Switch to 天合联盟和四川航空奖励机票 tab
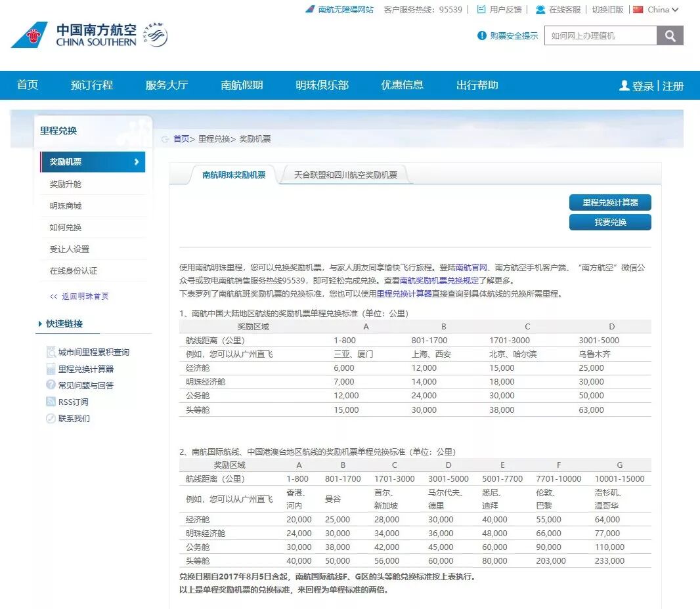This screenshot has height=609, width=700. click(x=345, y=175)
